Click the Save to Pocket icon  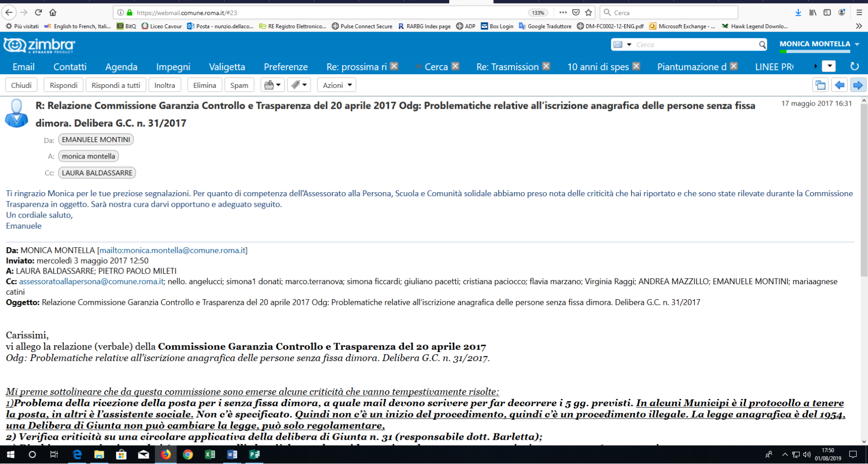[x=576, y=13]
